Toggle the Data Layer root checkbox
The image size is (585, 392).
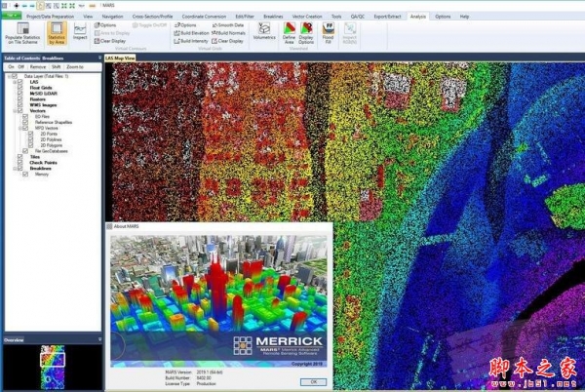15,76
